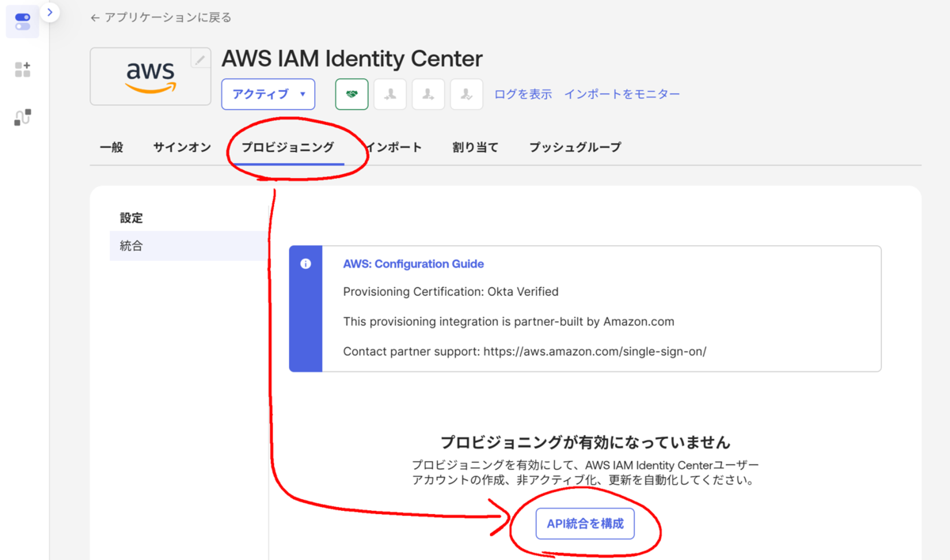Click the workflow connector icon in sidebar
The height and width of the screenshot is (560, 950).
tap(22, 118)
